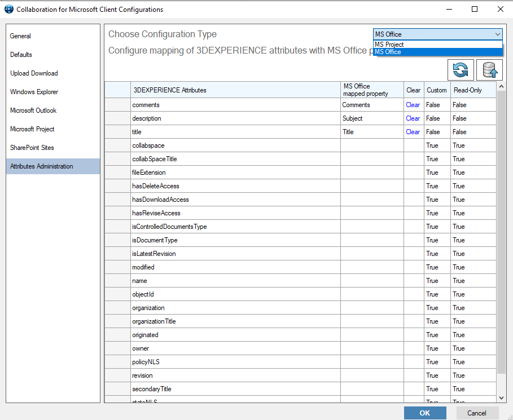Viewport: 513px width, 420px height.
Task: Select the isLatestRevision attribute row
Action: (x=235, y=254)
